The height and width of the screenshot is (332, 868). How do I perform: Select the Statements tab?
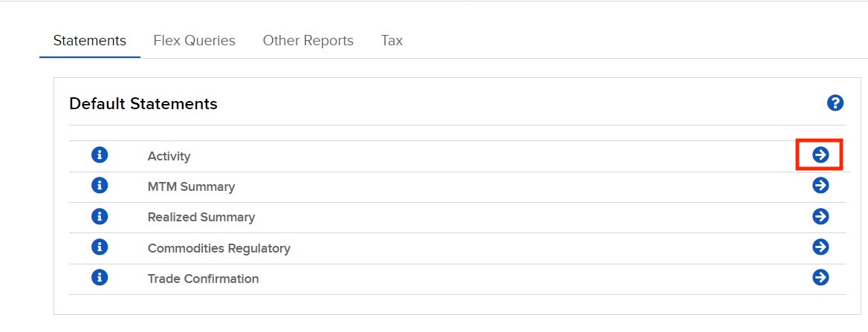90,40
